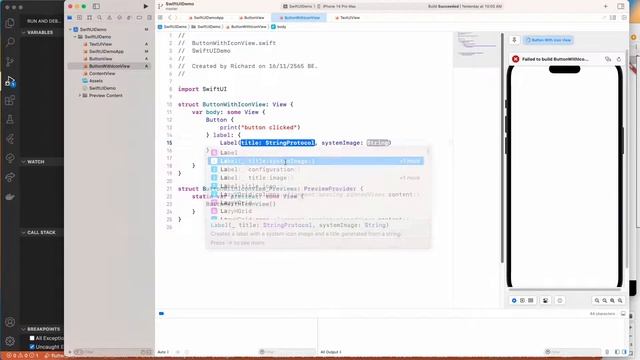Open the iPhone 14 Pro Max destination selector

pyautogui.click(x=336, y=6)
